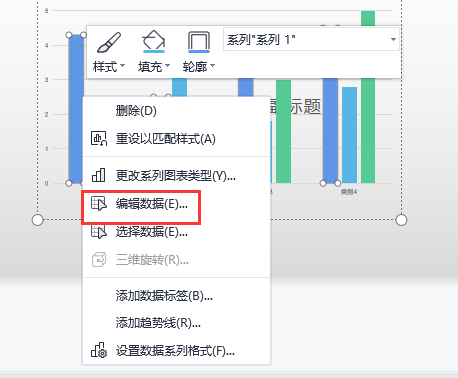This screenshot has height=378, width=458.
Task: Open 设置数据系列格式(F)... menu entry
Action: coord(176,351)
